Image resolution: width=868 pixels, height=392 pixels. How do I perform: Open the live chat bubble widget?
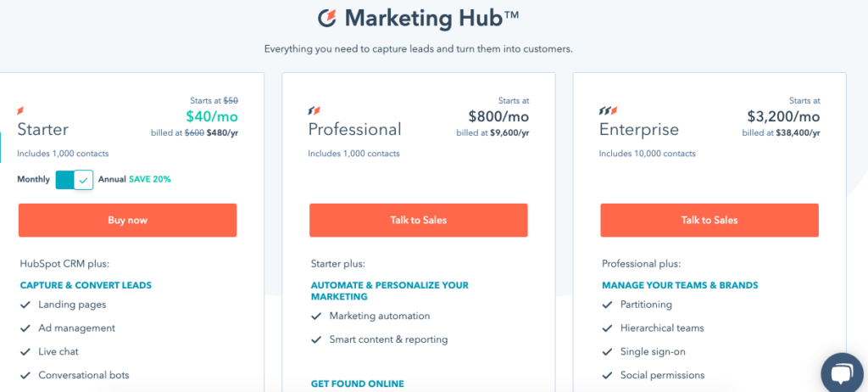point(843,373)
